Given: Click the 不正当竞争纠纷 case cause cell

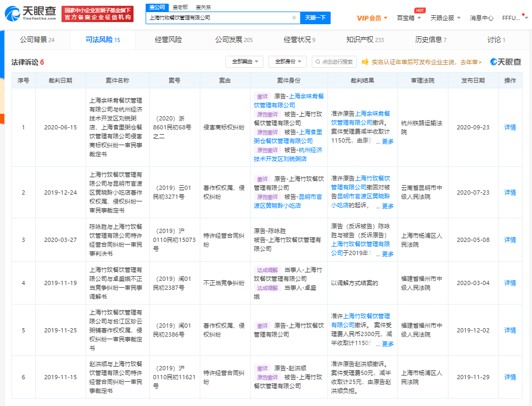Looking at the screenshot, I should tap(224, 283).
